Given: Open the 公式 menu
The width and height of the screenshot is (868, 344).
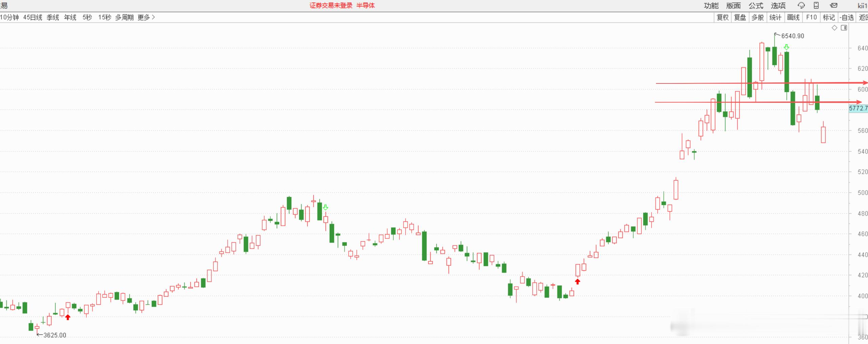Looking at the screenshot, I should coord(756,5).
